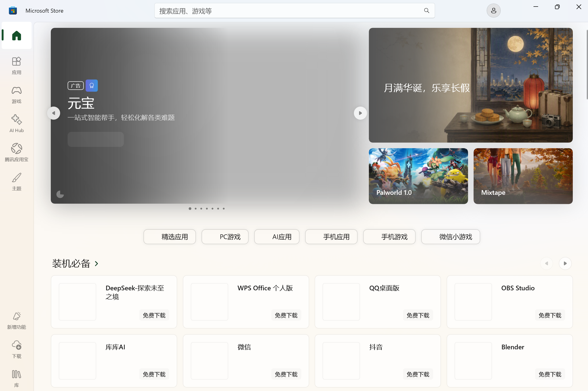This screenshot has width=588, height=391.
Task: Go to previous hero banner slide
Action: (54, 113)
